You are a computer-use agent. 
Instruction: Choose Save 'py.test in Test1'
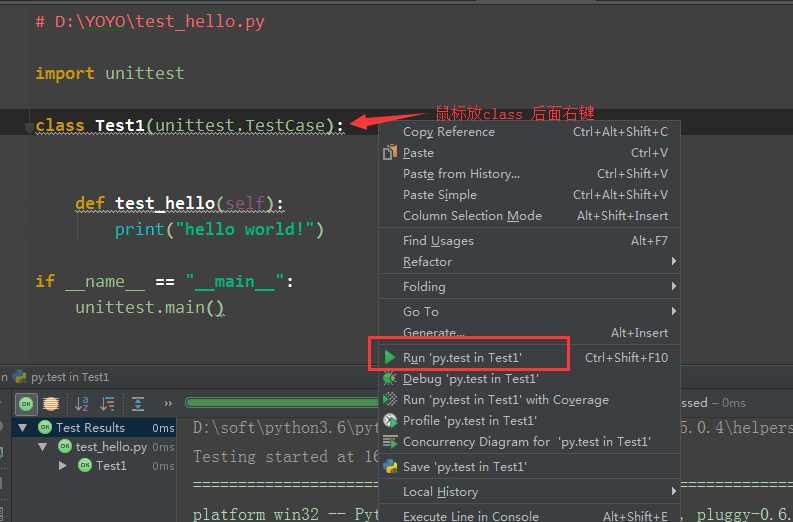[530, 466]
